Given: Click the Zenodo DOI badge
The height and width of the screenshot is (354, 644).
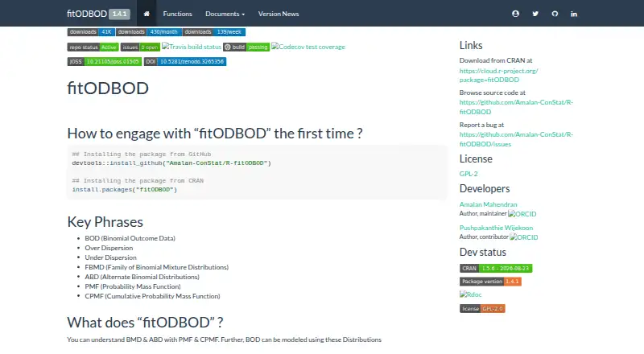Looking at the screenshot, I should pos(185,62).
